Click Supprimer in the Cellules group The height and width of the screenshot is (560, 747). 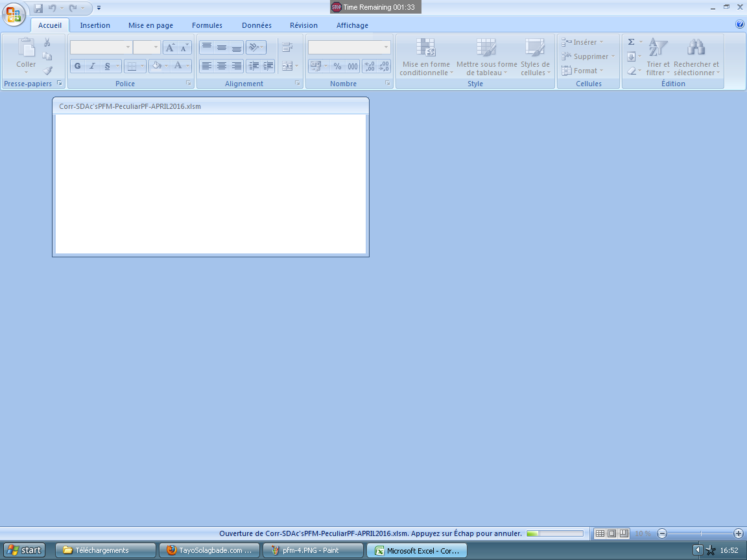588,56
